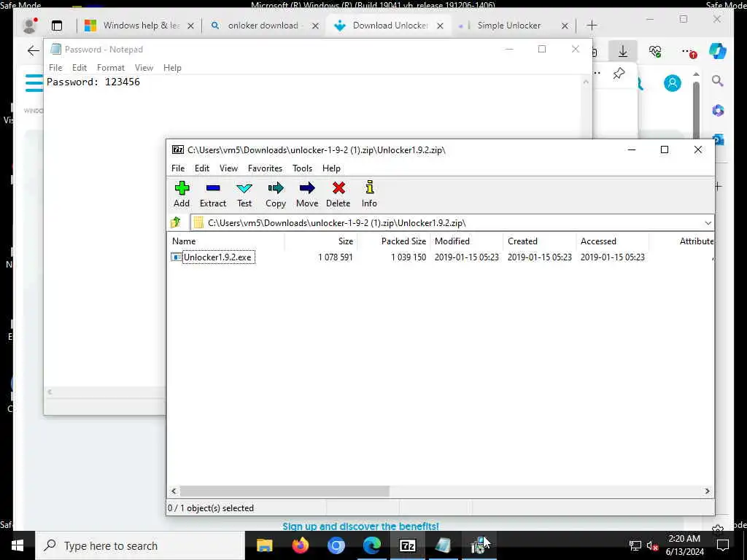
Task: Open 7-Zip View menu
Action: 228,168
